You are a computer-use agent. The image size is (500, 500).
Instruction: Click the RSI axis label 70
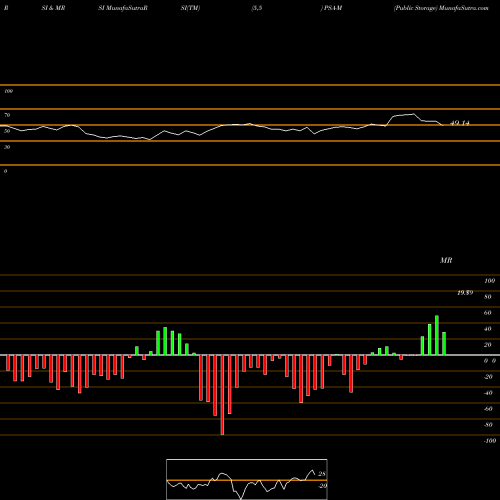coord(7,115)
